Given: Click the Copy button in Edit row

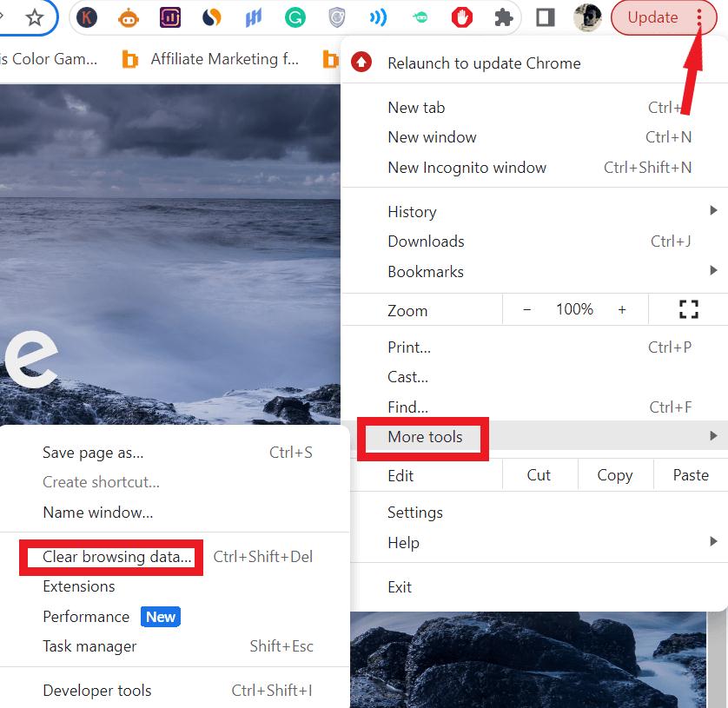Looking at the screenshot, I should (x=615, y=475).
